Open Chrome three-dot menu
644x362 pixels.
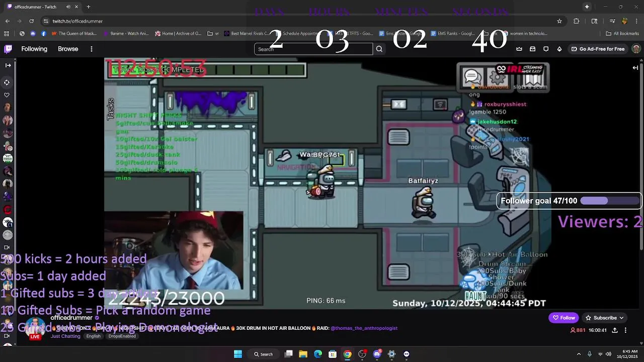coord(636,21)
